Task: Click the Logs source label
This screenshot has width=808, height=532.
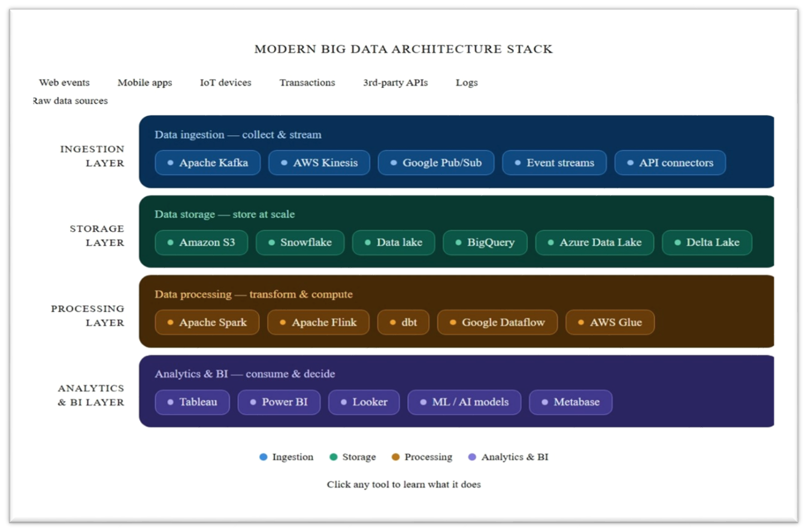Action: click(467, 83)
